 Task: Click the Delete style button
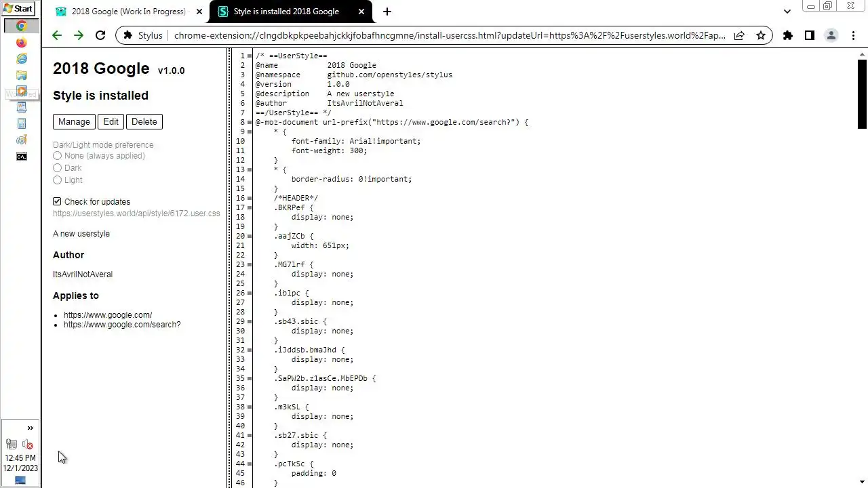click(x=144, y=121)
